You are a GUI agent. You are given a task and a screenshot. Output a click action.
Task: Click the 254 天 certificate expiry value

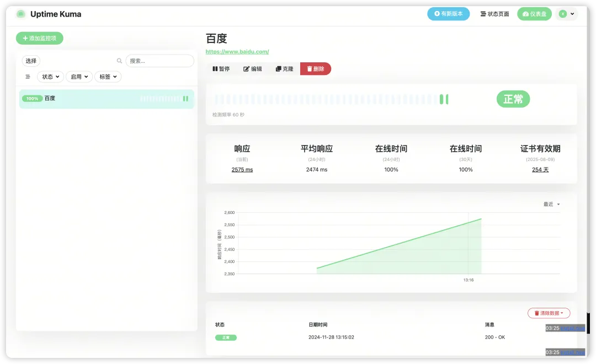[540, 170]
